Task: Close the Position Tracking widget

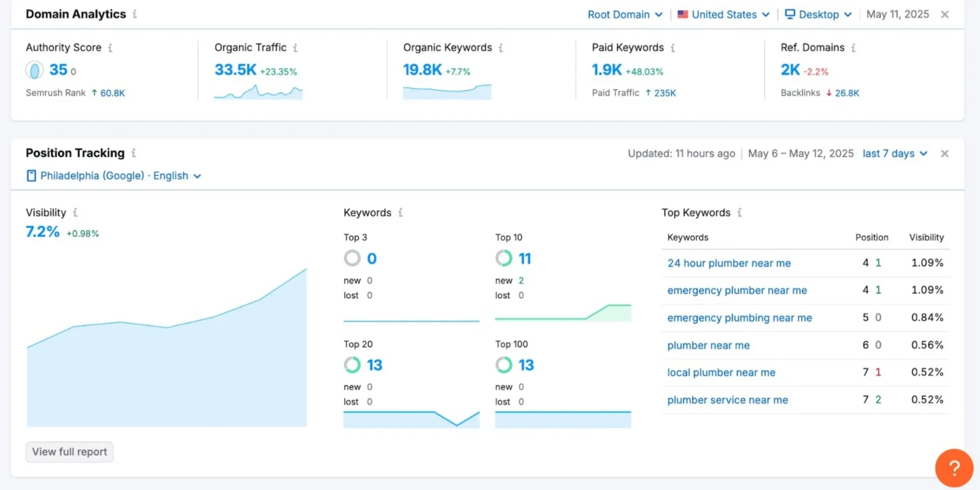Action: (944, 154)
